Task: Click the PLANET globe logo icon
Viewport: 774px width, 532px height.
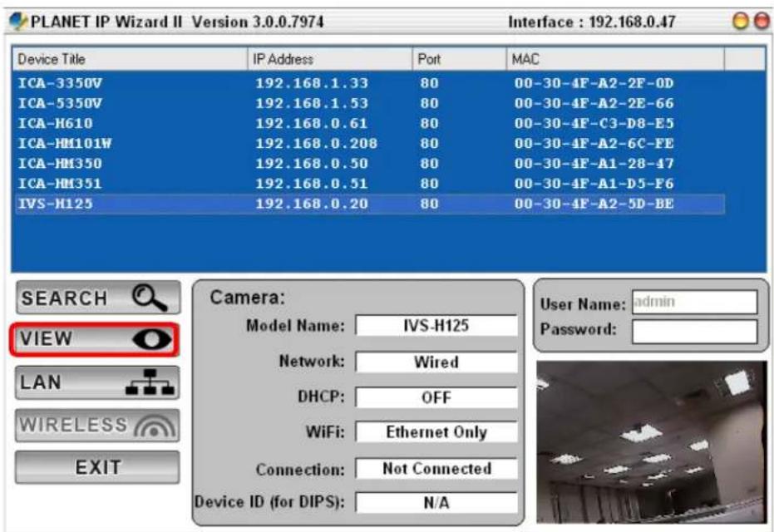Action: [18, 22]
